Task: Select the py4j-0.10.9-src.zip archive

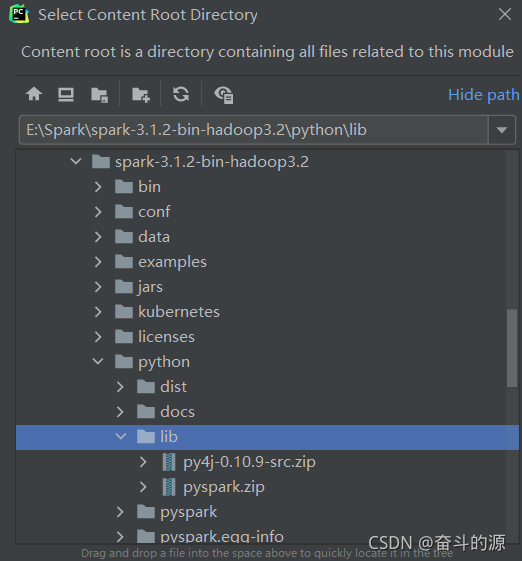Action: (249, 462)
